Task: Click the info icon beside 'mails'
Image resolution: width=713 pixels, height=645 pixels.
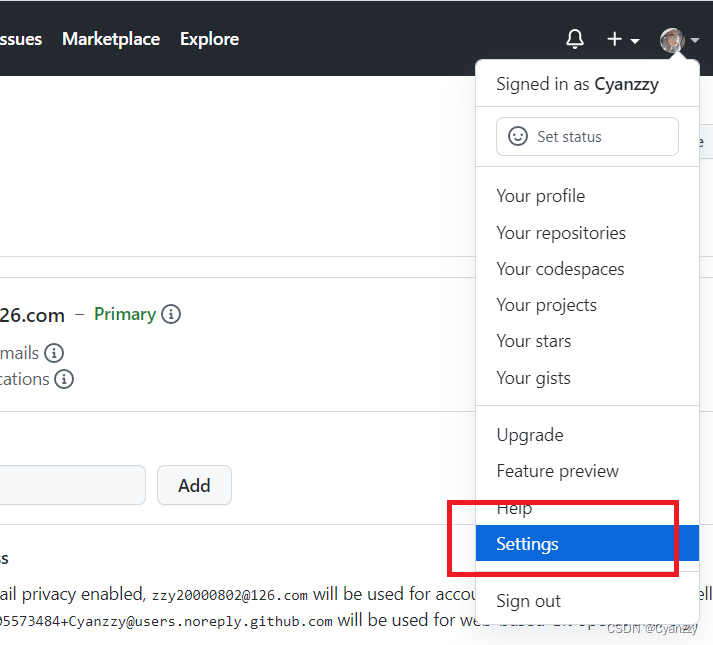Action: coord(54,353)
